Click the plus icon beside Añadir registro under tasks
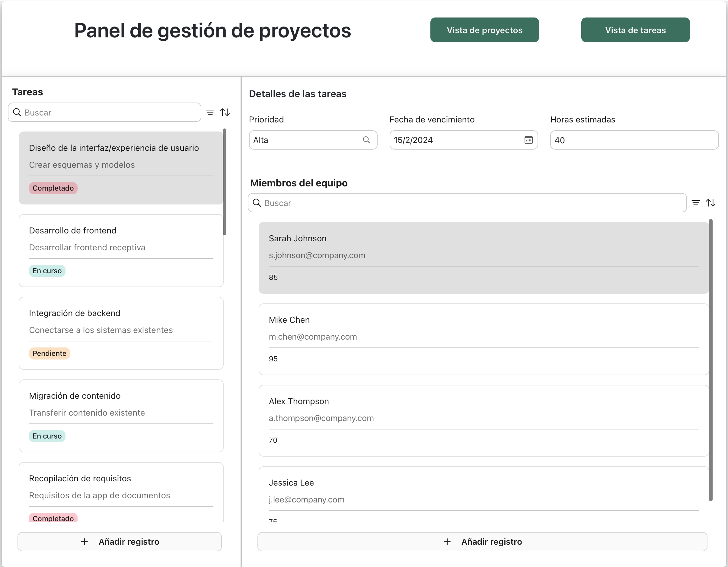This screenshot has width=728, height=567. [84, 542]
